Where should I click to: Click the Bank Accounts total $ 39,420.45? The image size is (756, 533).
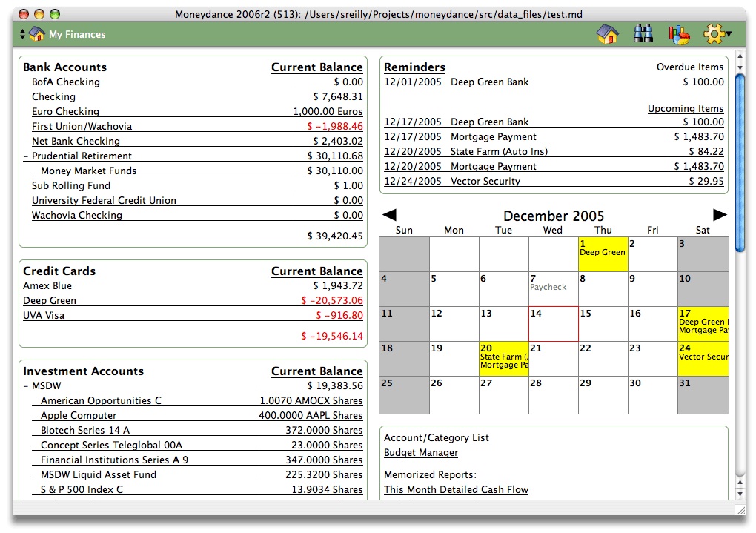point(335,236)
